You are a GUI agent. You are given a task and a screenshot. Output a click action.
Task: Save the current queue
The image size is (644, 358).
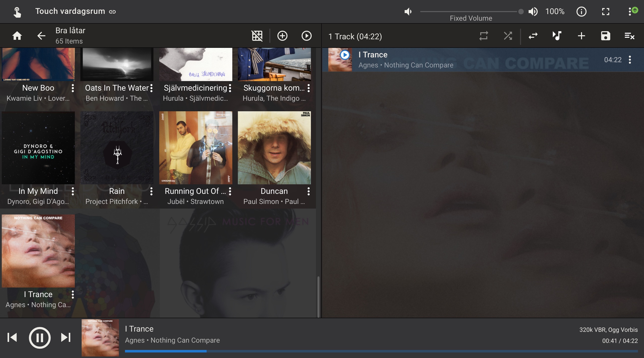[605, 36]
